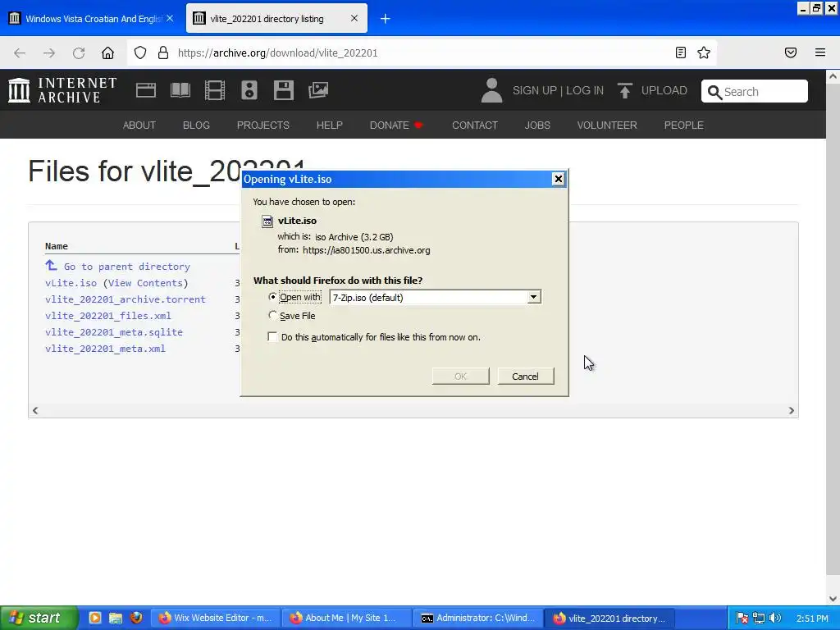Check Do this automatically for files like this

(272, 336)
